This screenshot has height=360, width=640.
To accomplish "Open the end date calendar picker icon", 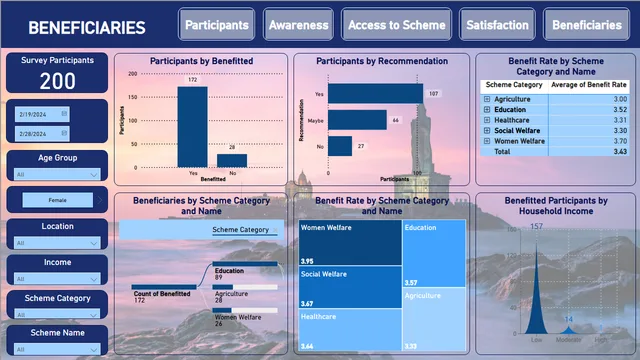I will point(64,133).
